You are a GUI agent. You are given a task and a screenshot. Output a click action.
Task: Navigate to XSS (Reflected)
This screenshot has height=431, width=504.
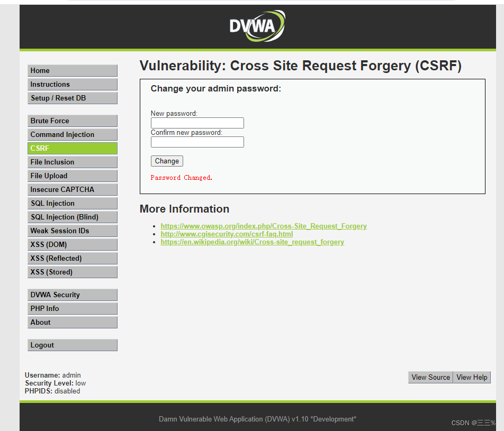coord(73,259)
